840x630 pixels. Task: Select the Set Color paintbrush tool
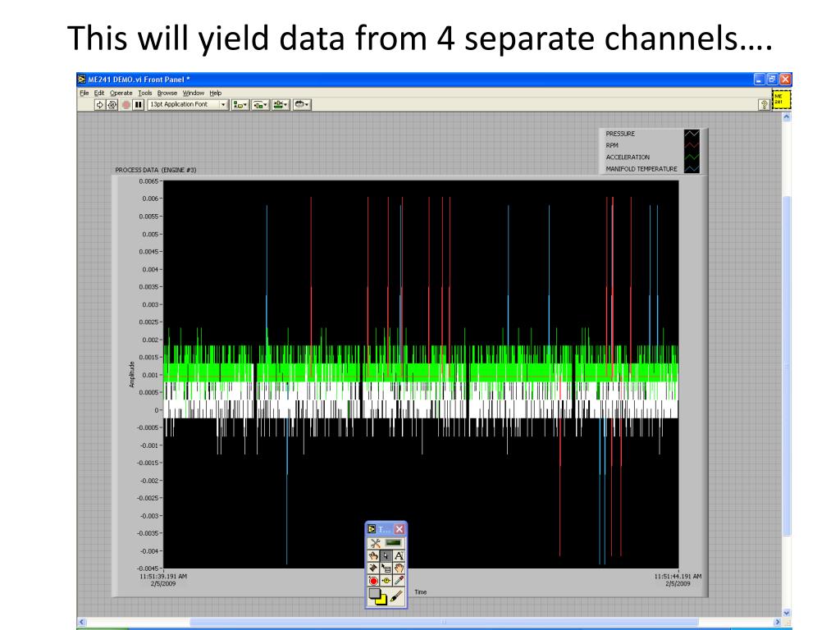pos(396,597)
